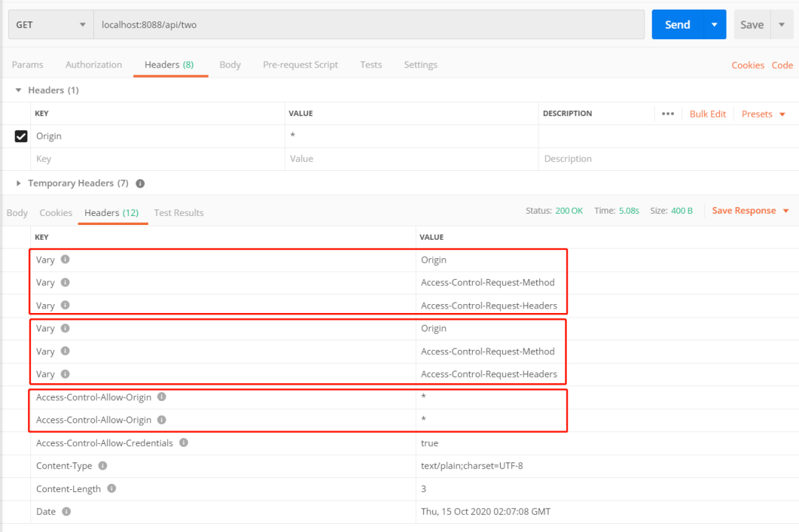The image size is (799, 532).
Task: Open the GET method dropdown
Action: point(51,24)
